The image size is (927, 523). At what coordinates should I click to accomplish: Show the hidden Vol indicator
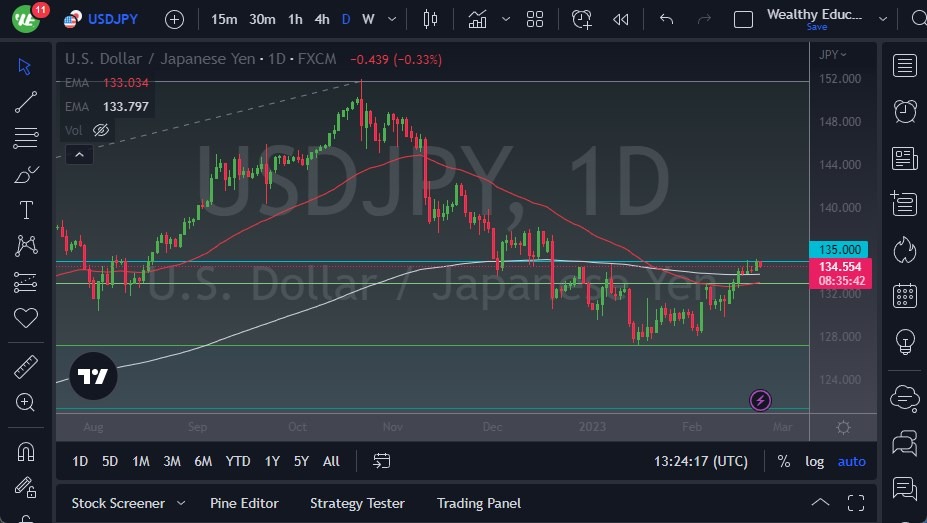coord(101,130)
